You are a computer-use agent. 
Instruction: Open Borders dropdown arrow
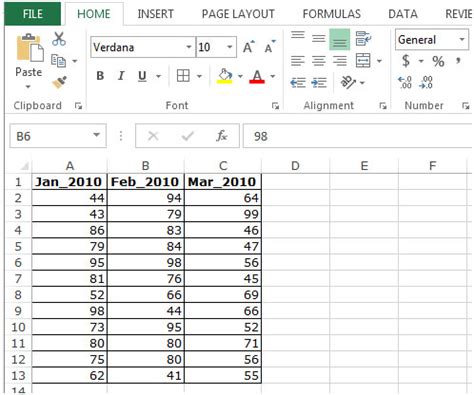point(199,76)
